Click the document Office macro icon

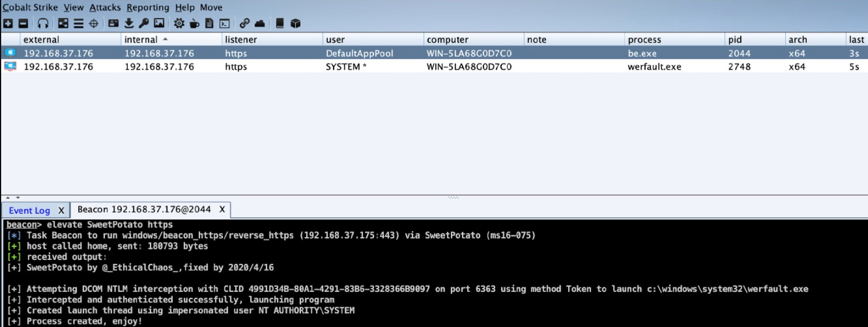click(x=209, y=24)
